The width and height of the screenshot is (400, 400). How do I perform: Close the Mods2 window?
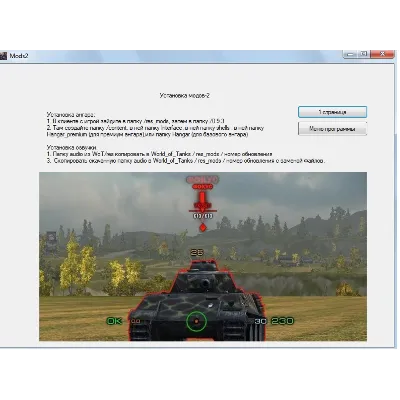[383, 54]
